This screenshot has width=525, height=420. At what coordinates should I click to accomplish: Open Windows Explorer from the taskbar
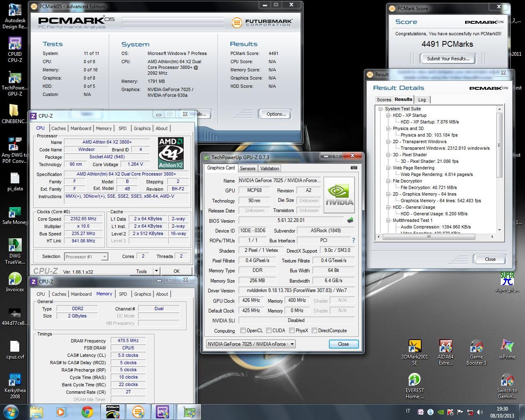pos(37,412)
